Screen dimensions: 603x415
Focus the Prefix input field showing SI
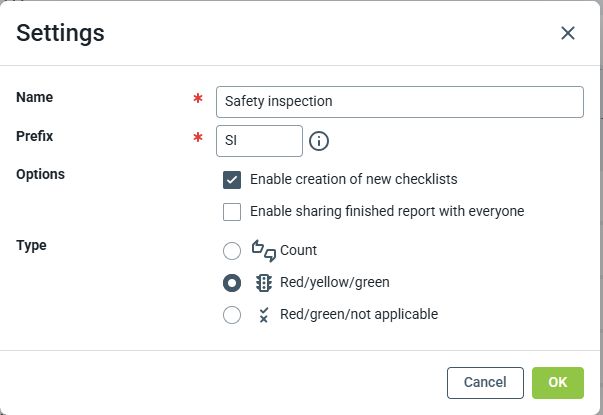pyautogui.click(x=259, y=141)
